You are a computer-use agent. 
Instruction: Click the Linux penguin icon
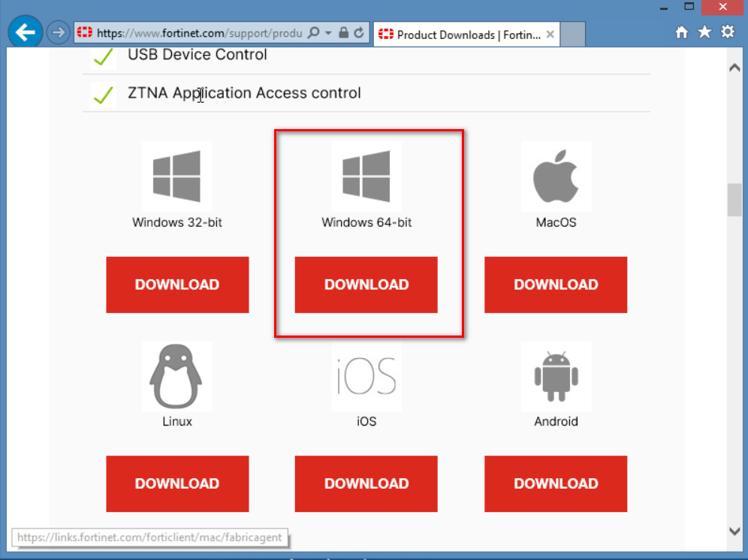(x=176, y=376)
